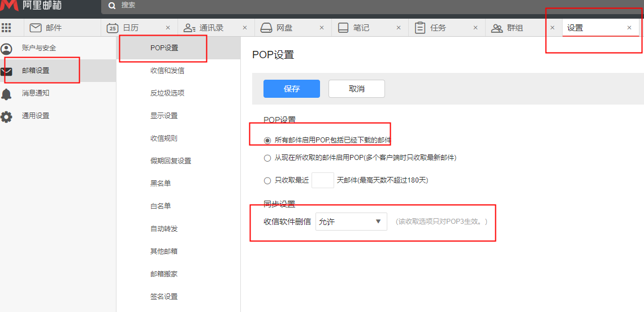Close the 设置 tab

coord(629,28)
